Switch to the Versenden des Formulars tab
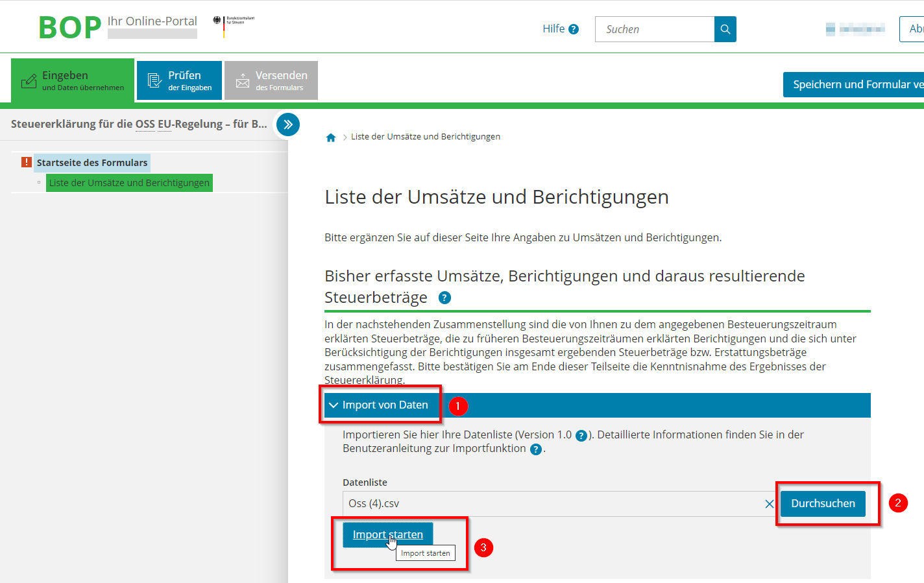This screenshot has width=924, height=583. (x=271, y=80)
